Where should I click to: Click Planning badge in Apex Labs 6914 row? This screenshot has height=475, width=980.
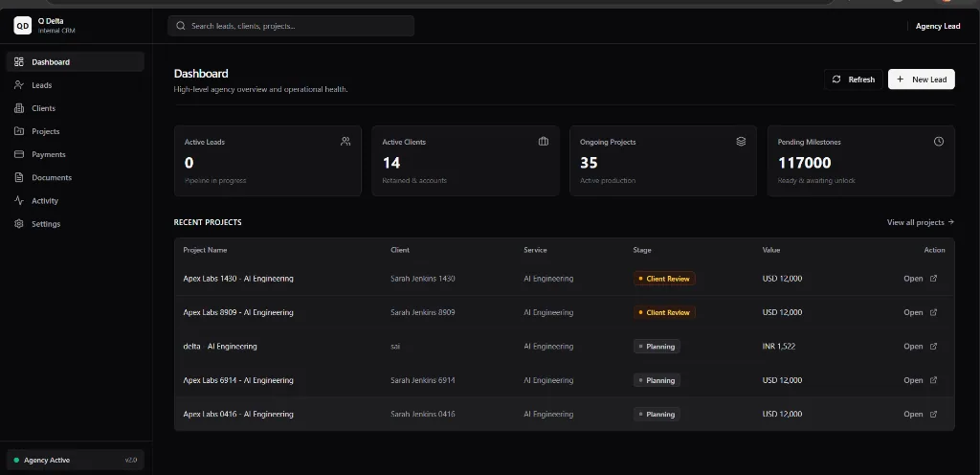(657, 380)
